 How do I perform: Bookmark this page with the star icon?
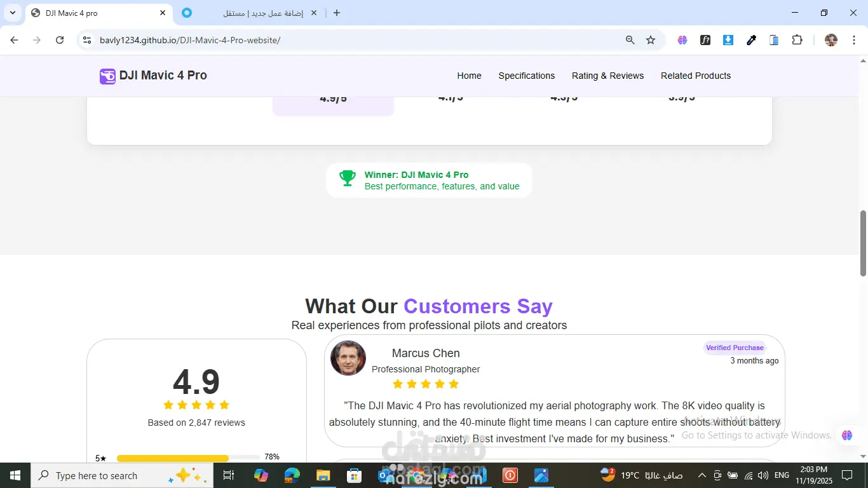(651, 40)
